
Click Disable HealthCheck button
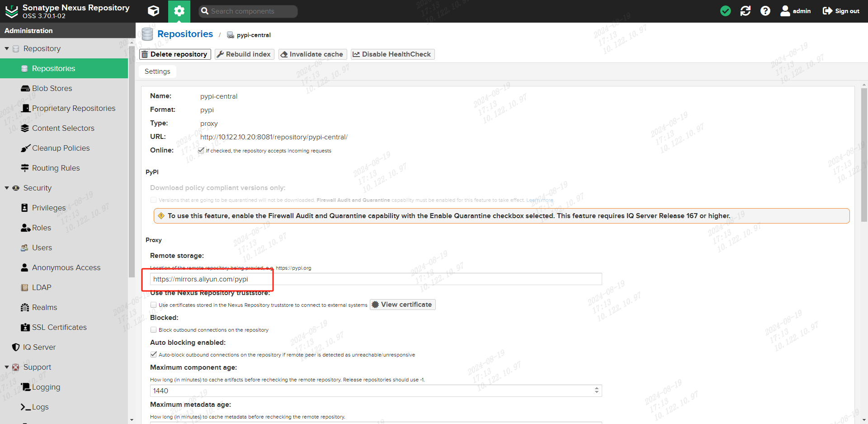(392, 54)
